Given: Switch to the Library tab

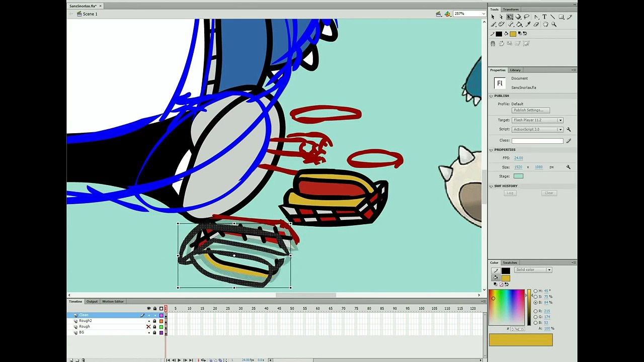Looking at the screenshot, I should coord(515,70).
